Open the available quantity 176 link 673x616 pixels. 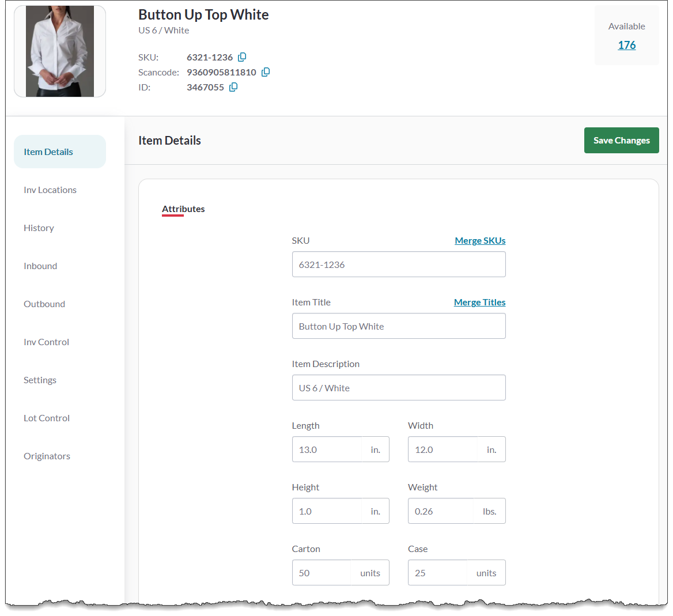pos(626,45)
